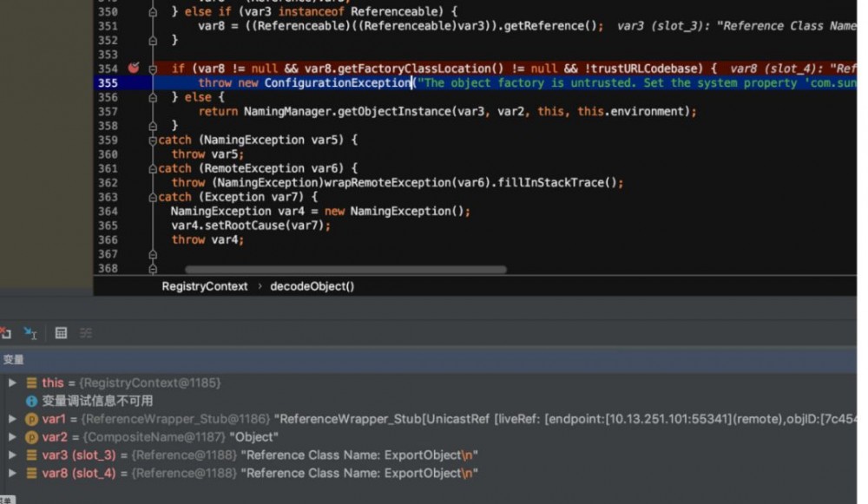Click the object icon beside var3 (slot_3)
Screen dimensions: 868x504
click(31, 455)
